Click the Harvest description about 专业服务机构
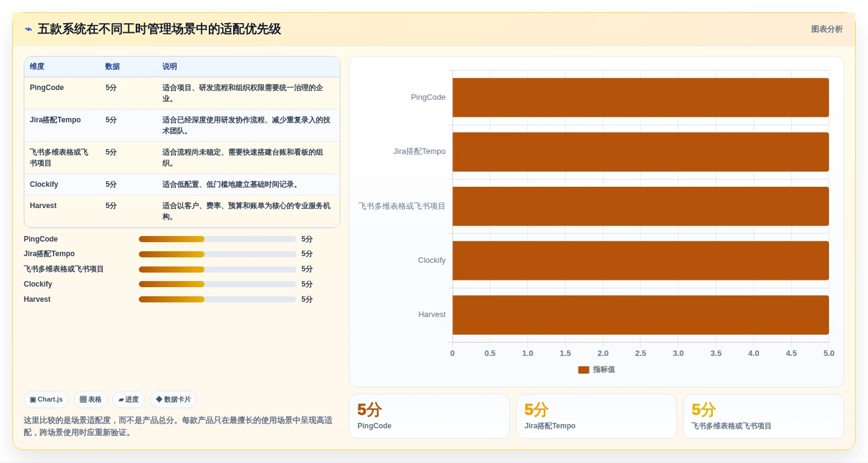868x463 pixels. [x=247, y=211]
